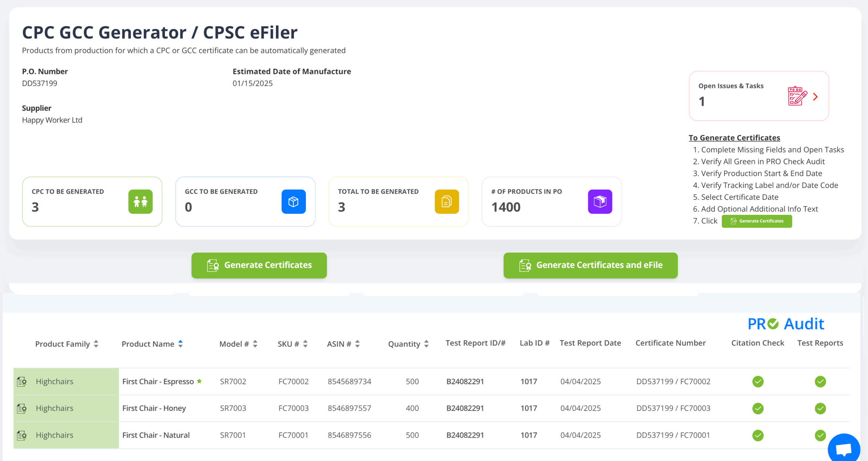Click the purple products package icon
The height and width of the screenshot is (461, 868).
click(600, 202)
